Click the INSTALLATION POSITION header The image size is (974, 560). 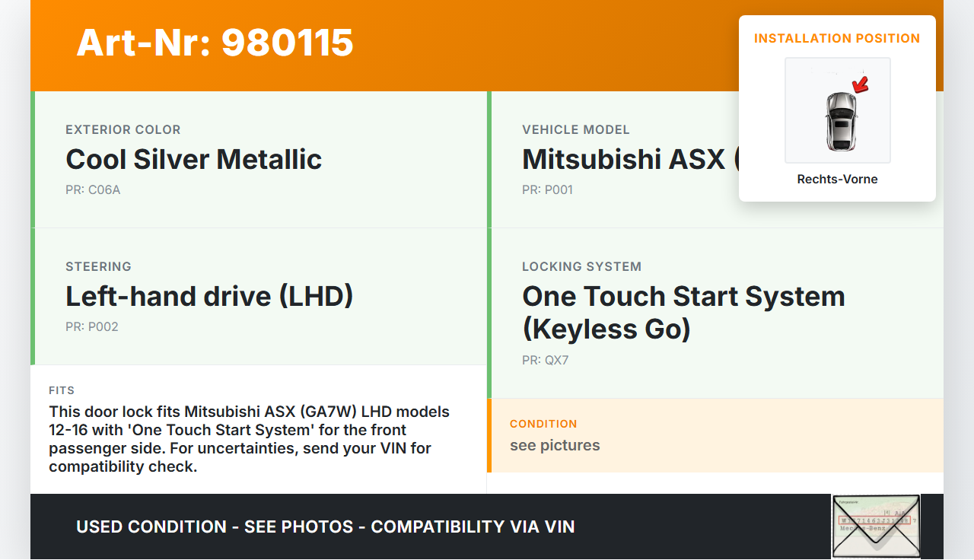pos(837,38)
